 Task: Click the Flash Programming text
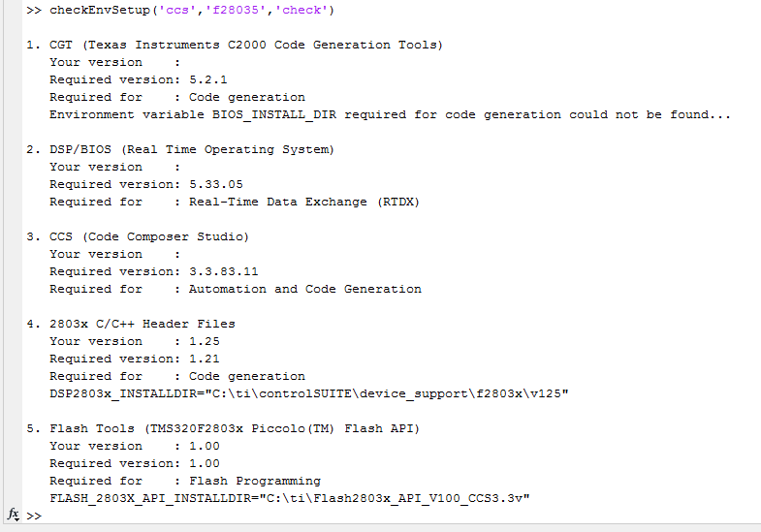[254, 481]
